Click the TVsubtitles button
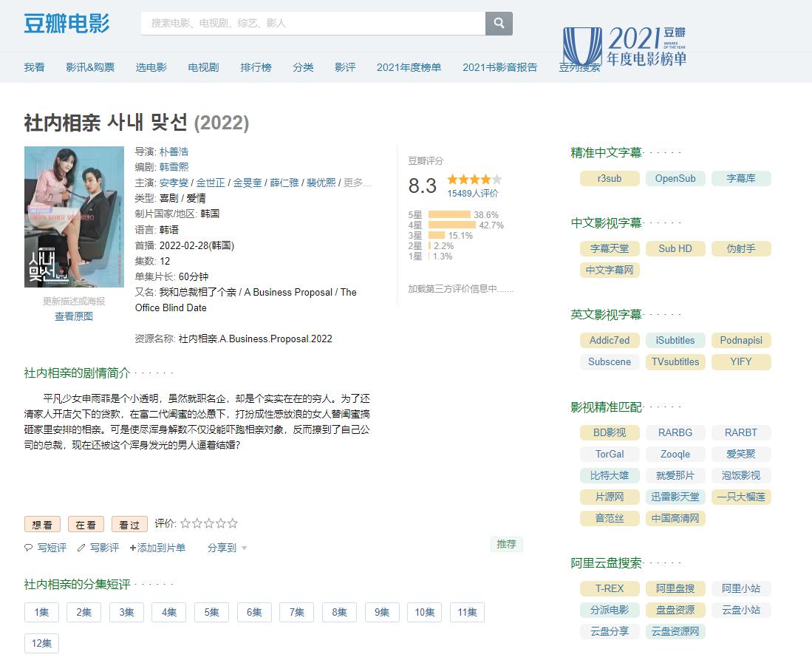The width and height of the screenshot is (812, 663). click(x=675, y=361)
